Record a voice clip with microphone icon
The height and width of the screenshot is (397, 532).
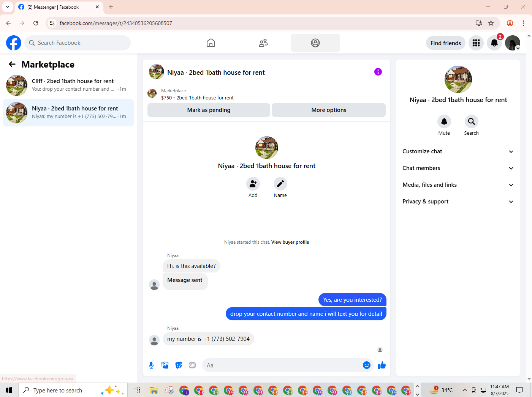pos(151,365)
